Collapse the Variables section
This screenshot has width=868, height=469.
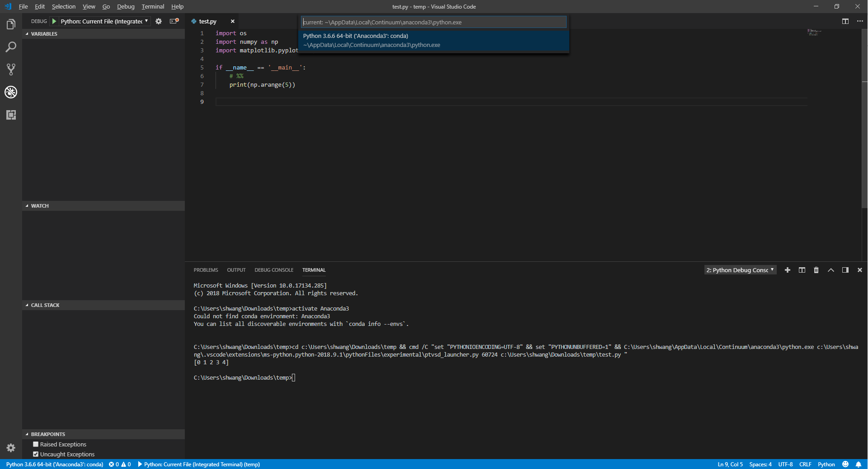103,34
